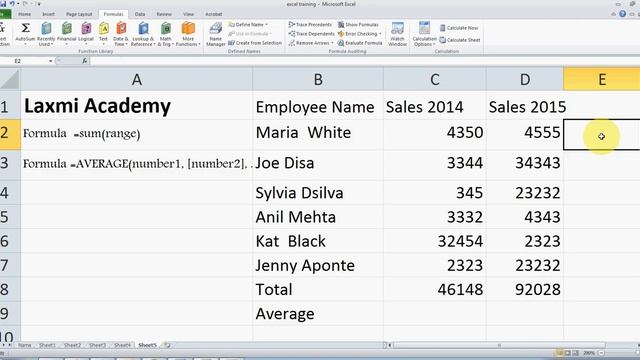Switch to the Sheet1 worksheet tab
Screen dimensions: 640x360
tap(47, 345)
